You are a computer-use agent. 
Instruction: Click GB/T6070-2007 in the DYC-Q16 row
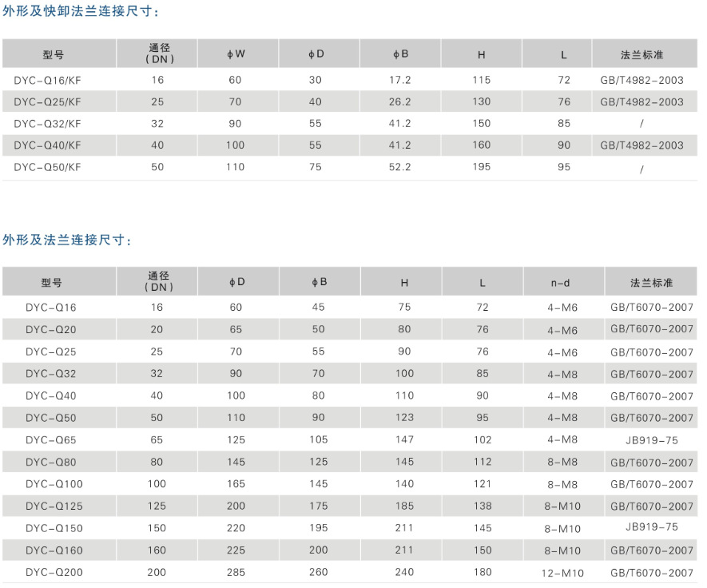(x=652, y=308)
